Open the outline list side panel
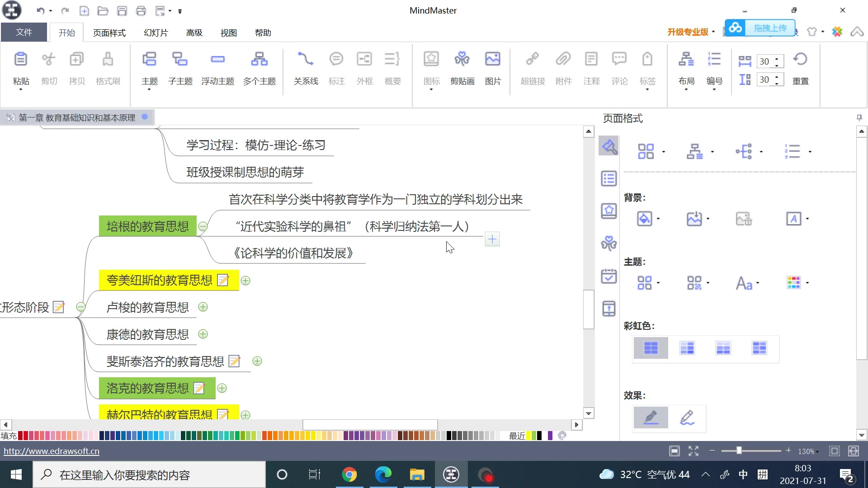Screen dimensions: 868x488 609,178
